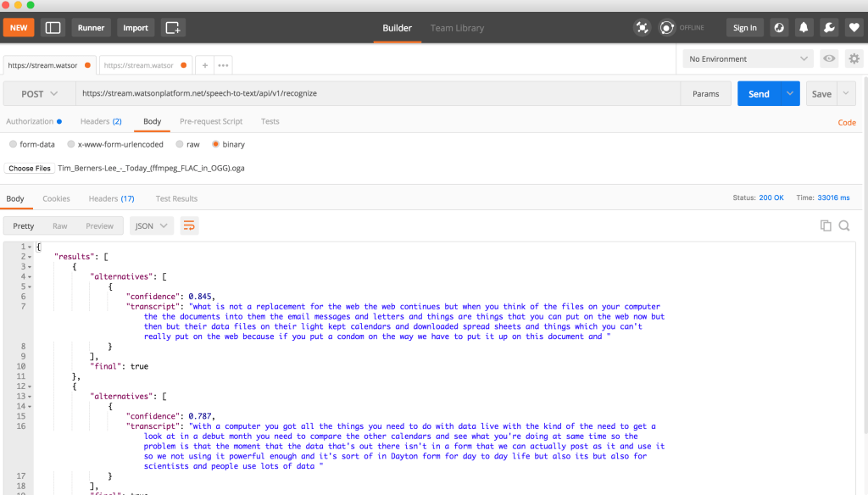Copy the response using the copy icon

(826, 225)
